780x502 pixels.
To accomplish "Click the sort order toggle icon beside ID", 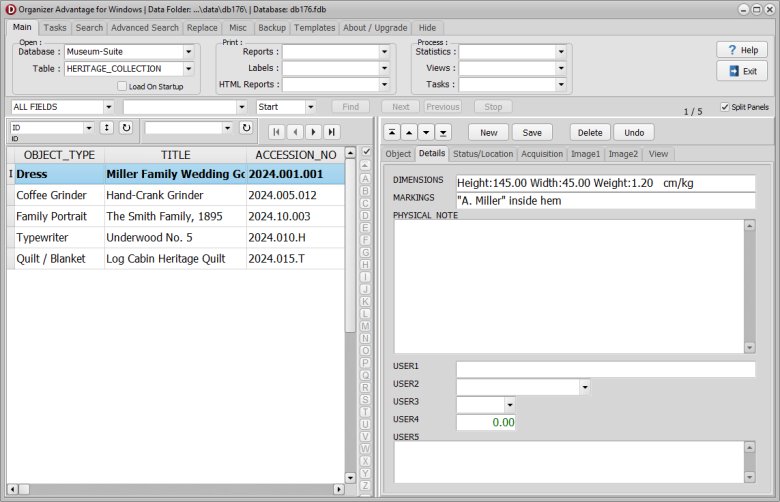I will pyautogui.click(x=106, y=128).
